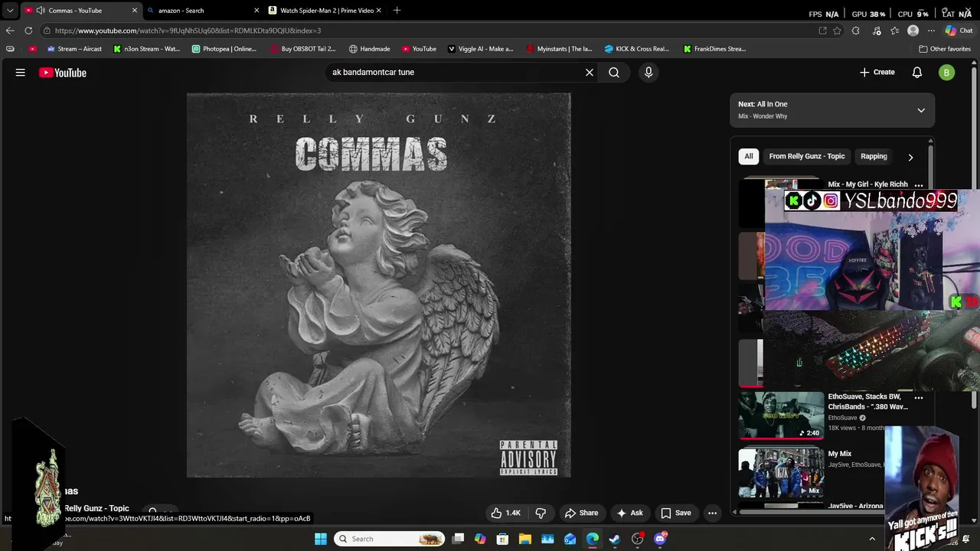Viewport: 980px width, 551px height.
Task: Select the Rapping filter chip
Action: click(874, 156)
